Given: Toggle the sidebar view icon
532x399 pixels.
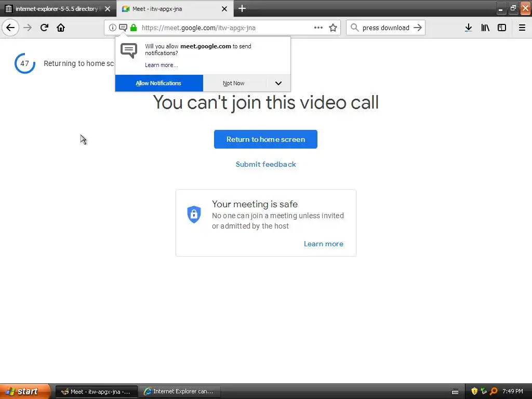Looking at the screenshot, I should click(x=502, y=28).
